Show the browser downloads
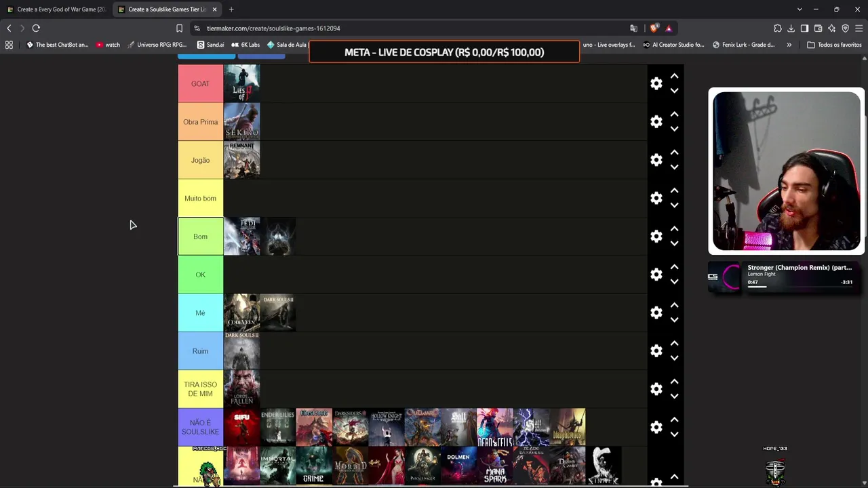 tap(791, 28)
